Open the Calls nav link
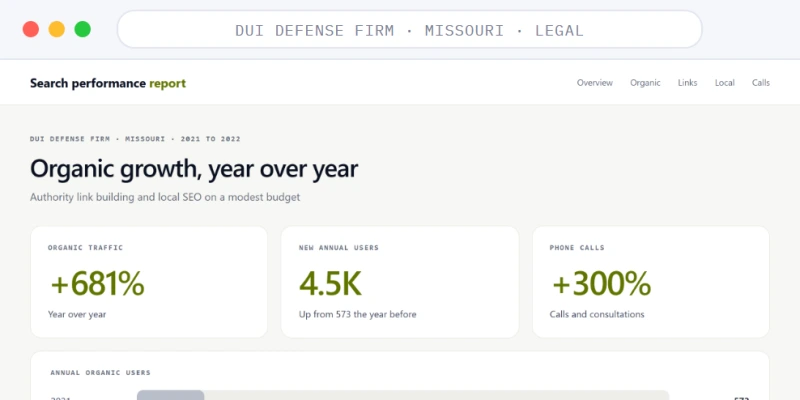 click(x=761, y=83)
